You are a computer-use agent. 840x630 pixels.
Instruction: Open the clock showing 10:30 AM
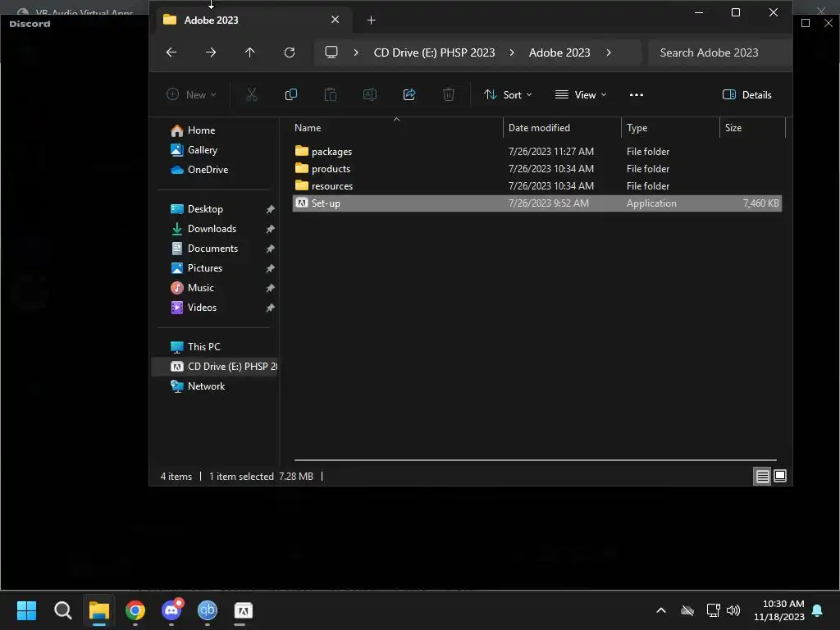coord(779,610)
